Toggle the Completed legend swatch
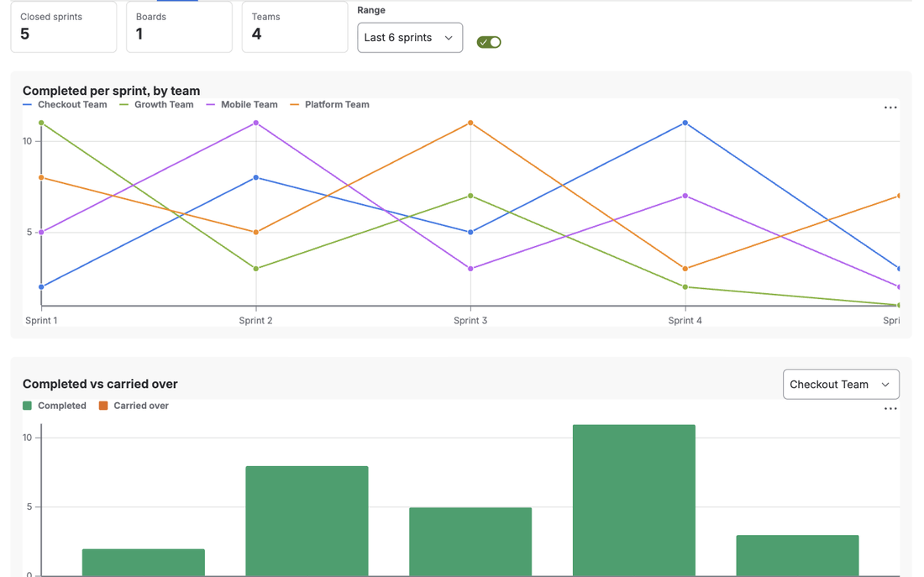 (27, 406)
